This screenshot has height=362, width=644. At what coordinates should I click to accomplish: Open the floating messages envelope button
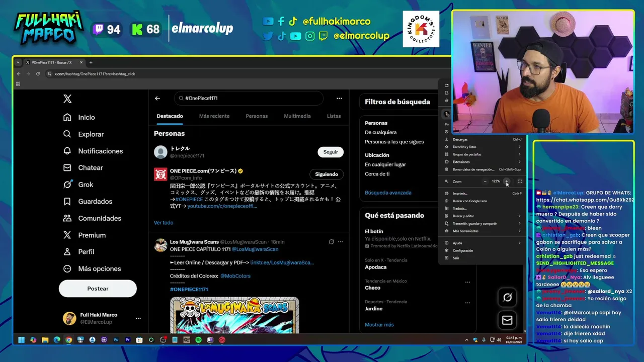[x=507, y=320]
